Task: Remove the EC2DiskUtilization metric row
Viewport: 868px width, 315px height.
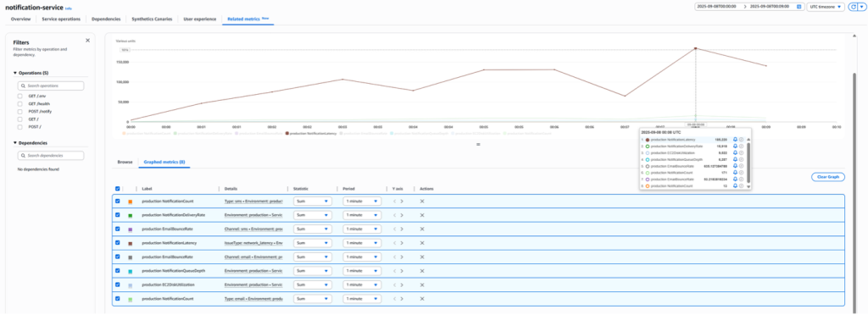Action: pyautogui.click(x=422, y=285)
